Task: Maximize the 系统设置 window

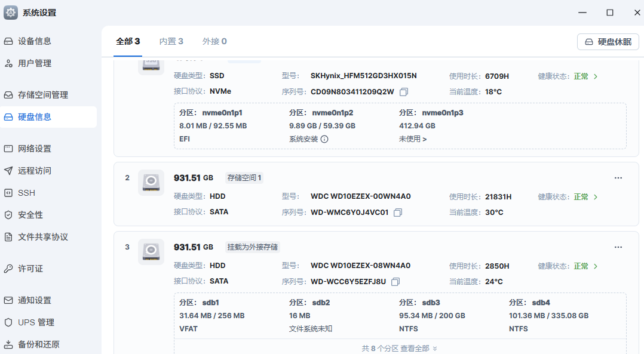Action: 610,13
